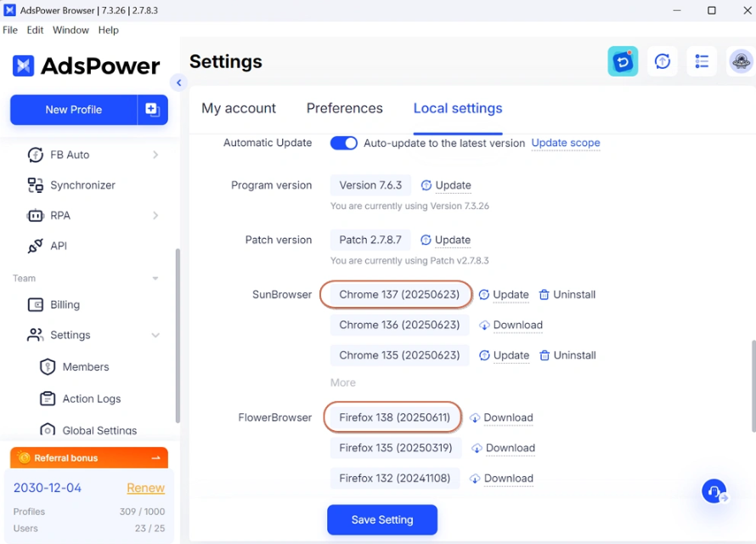Screen dimensions: 756x544
Task: Open the Synchronizer icon
Action: pos(35,185)
